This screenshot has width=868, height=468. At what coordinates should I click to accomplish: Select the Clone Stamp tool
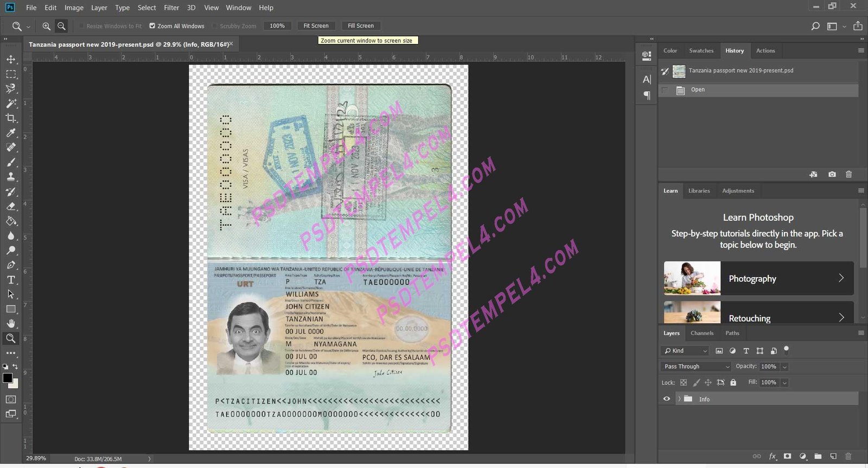click(11, 177)
